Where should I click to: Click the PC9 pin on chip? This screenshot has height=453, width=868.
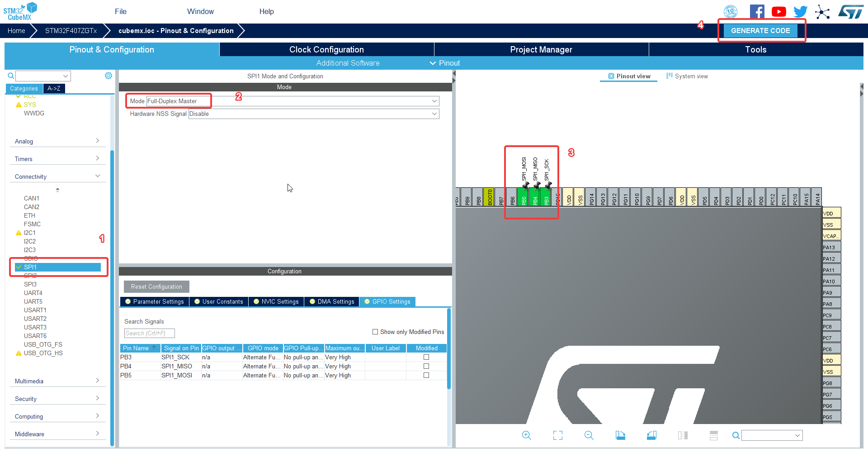pos(832,315)
